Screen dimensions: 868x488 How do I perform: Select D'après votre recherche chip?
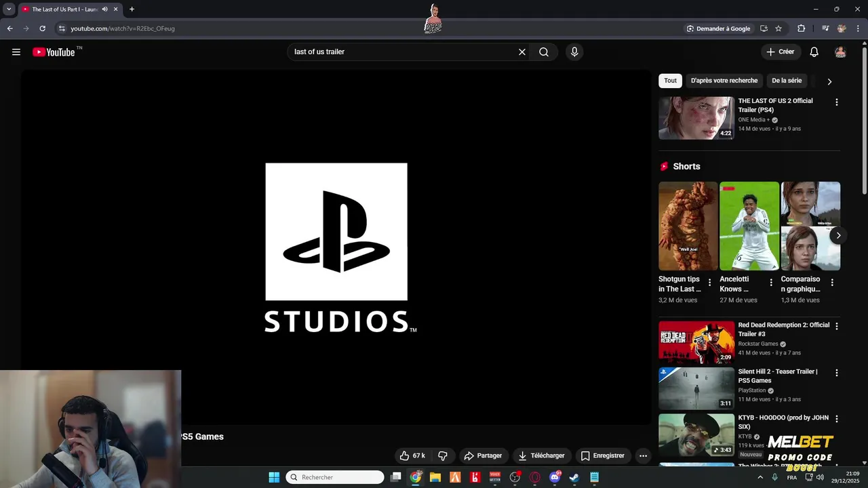point(724,81)
